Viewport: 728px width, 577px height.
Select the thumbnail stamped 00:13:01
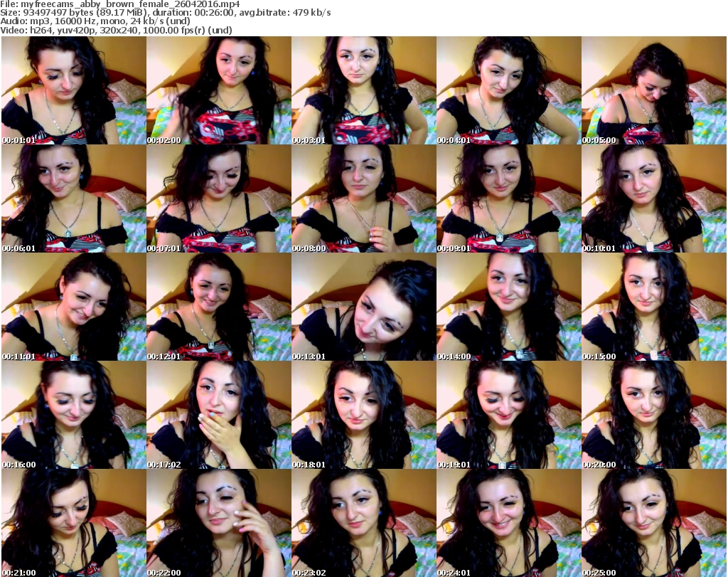[364, 307]
